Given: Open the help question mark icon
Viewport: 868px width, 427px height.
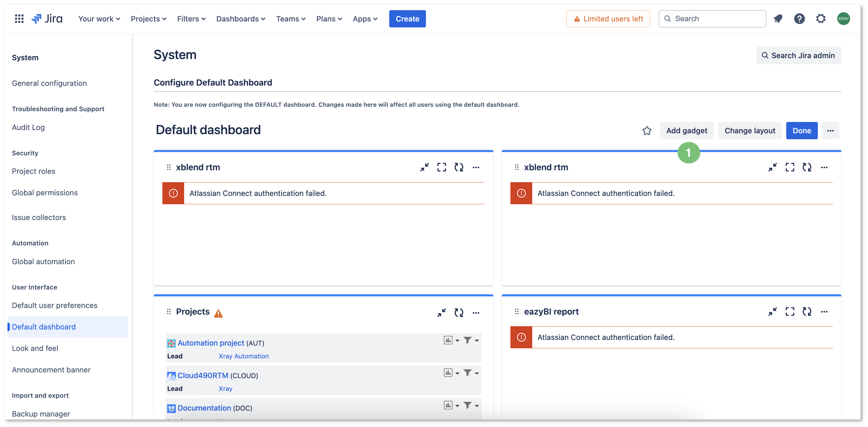Looking at the screenshot, I should pos(799,19).
